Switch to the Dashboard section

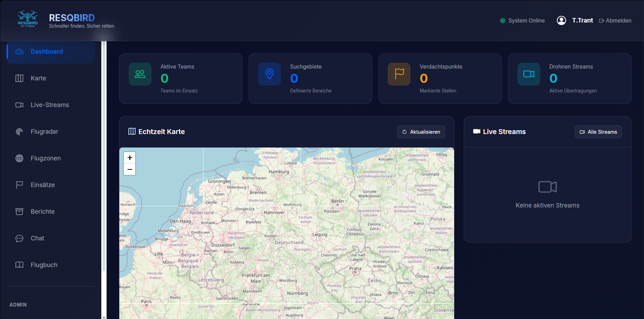point(47,51)
